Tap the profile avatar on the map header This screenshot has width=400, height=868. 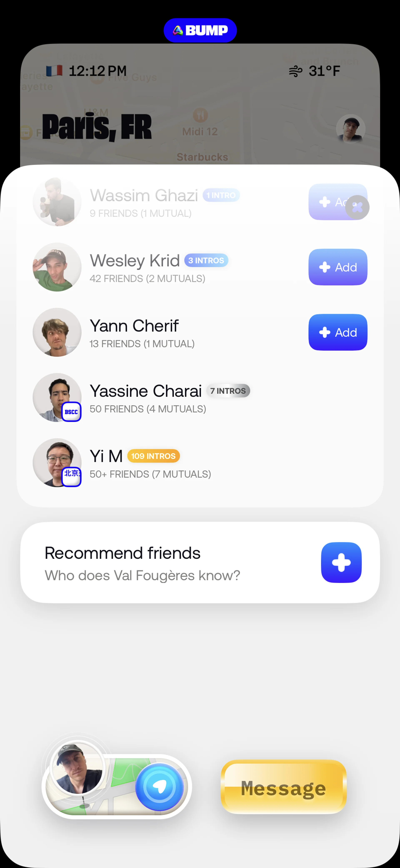[x=350, y=129]
